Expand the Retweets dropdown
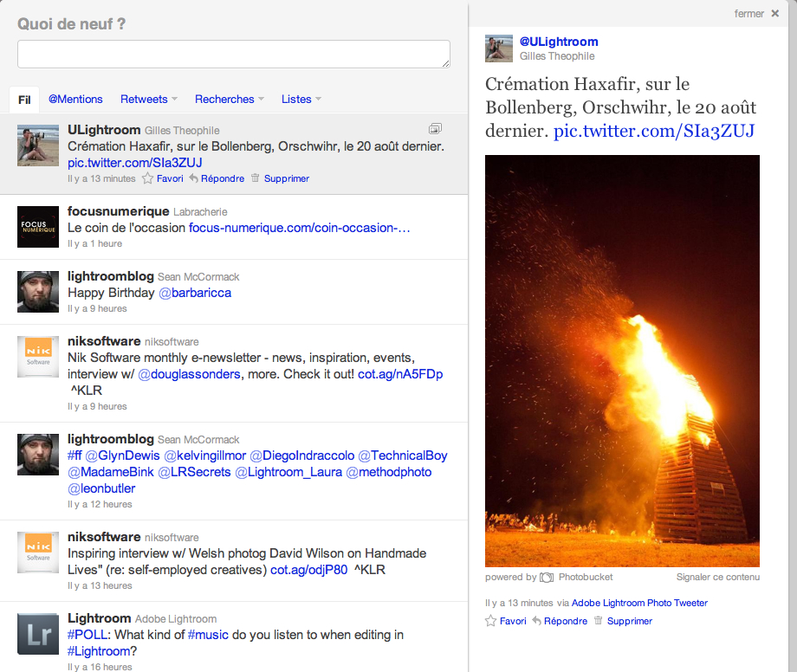The width and height of the screenshot is (797, 672). point(174,99)
